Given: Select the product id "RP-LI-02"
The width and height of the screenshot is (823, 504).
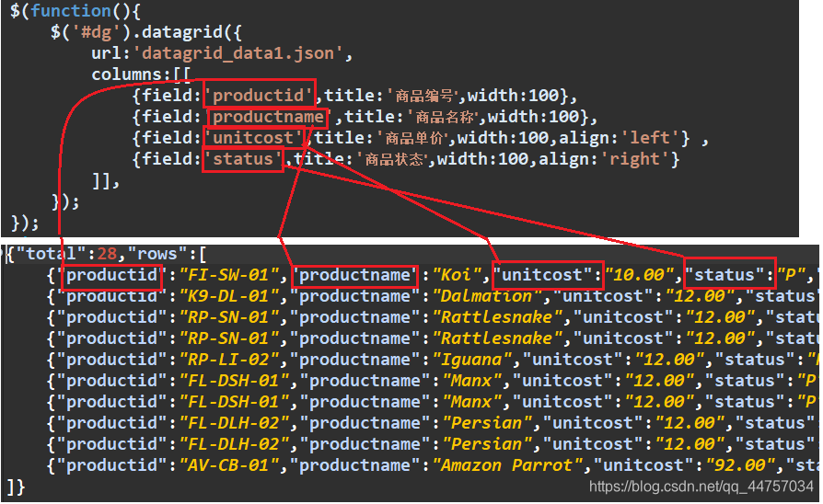Looking at the screenshot, I should pyautogui.click(x=229, y=360).
